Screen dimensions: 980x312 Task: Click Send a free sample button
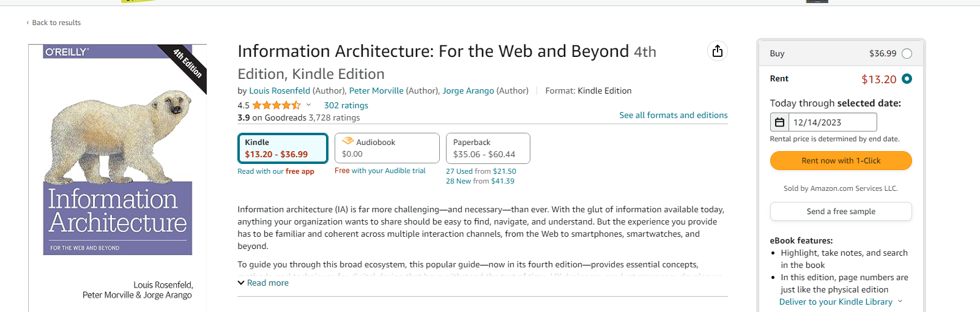tap(841, 211)
